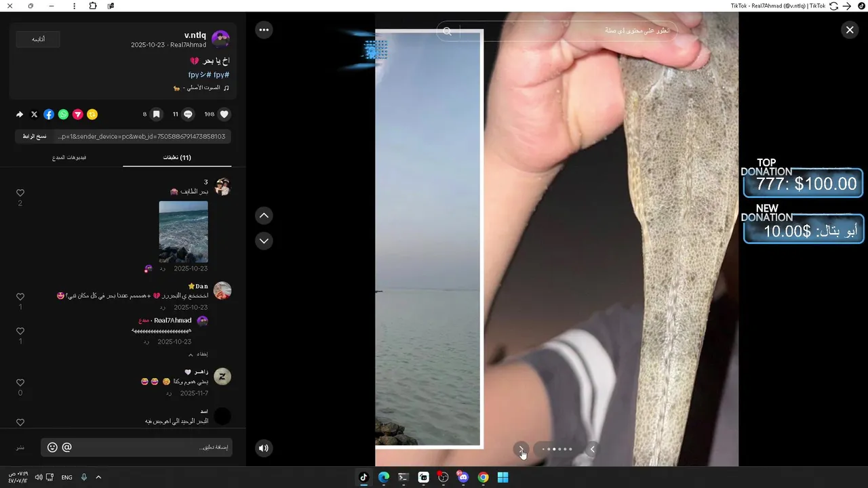Like the comment dated 2025-11-7

click(x=20, y=383)
